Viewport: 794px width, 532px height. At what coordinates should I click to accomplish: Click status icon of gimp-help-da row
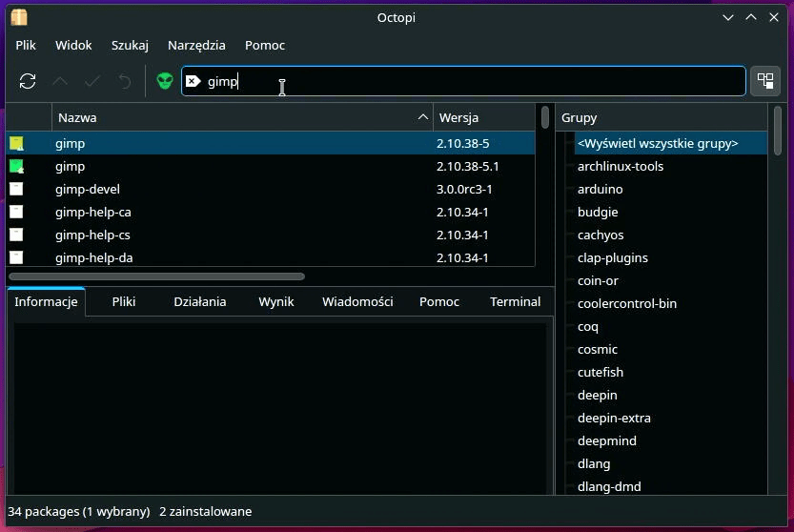click(16, 257)
